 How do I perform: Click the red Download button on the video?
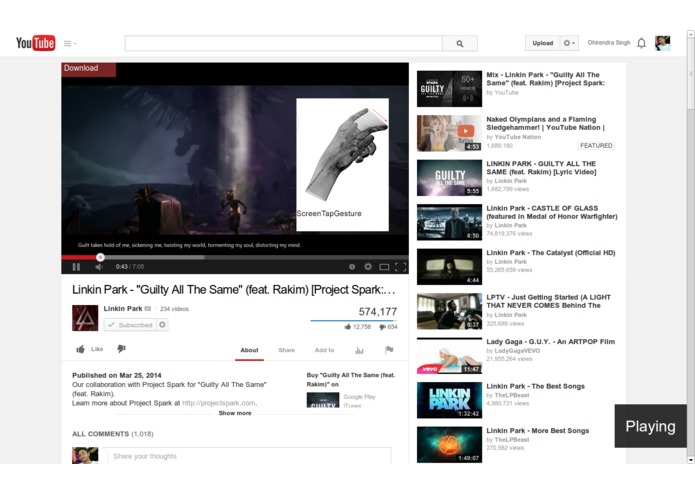pyautogui.click(x=89, y=69)
